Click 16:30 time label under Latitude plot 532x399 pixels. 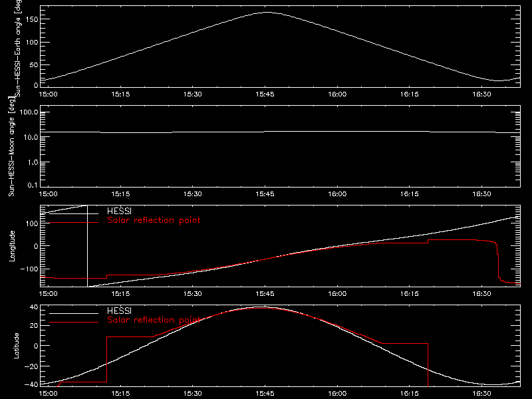tap(481, 394)
